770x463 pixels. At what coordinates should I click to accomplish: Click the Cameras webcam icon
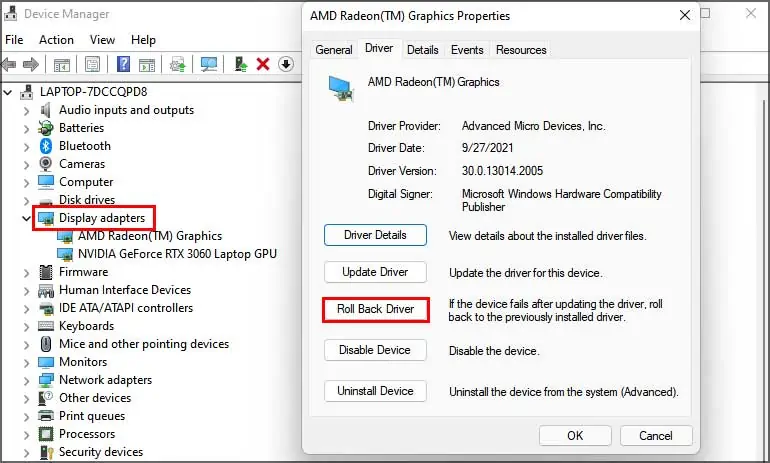[x=46, y=163]
